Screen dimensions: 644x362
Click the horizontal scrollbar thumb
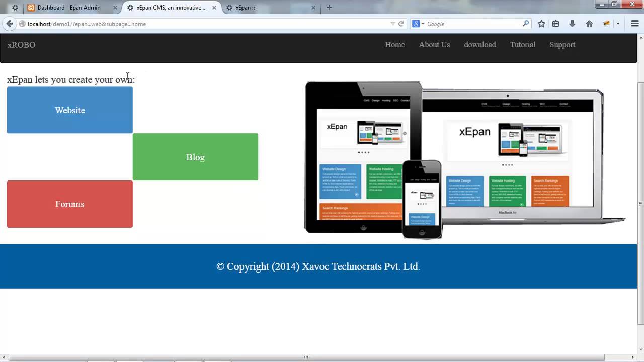306,357
